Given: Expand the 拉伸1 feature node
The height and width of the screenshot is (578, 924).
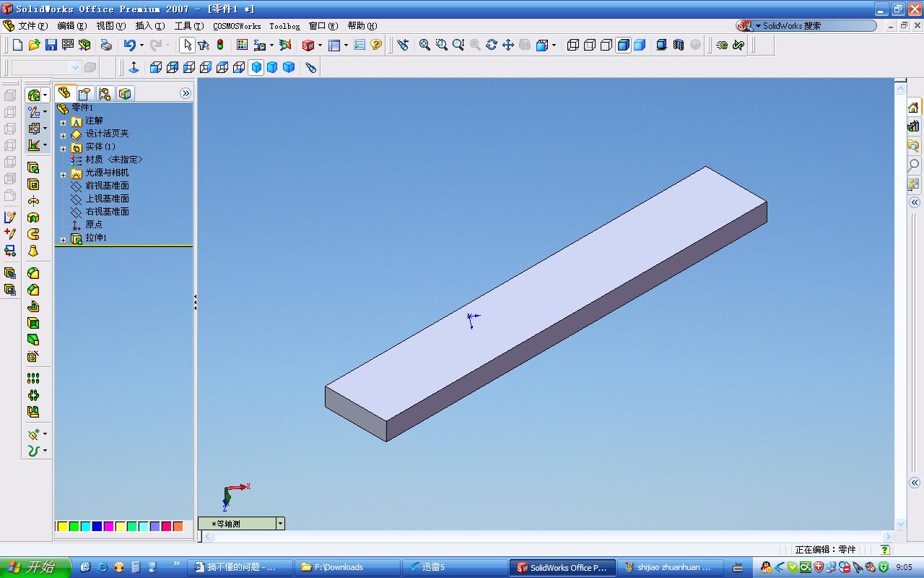Looking at the screenshot, I should 64,240.
